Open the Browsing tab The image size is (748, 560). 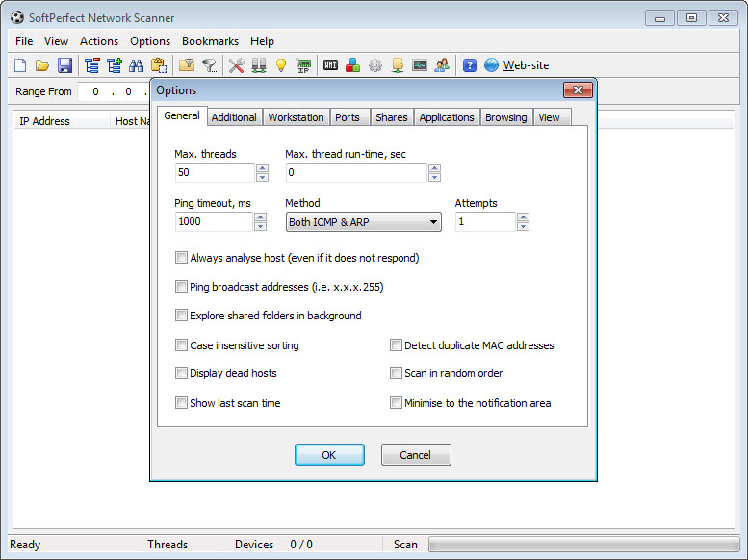coord(506,117)
